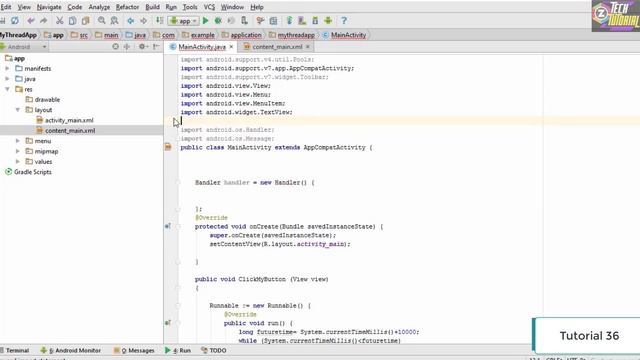Open the Analyze menu
640x360 pixels.
pos(99,7)
